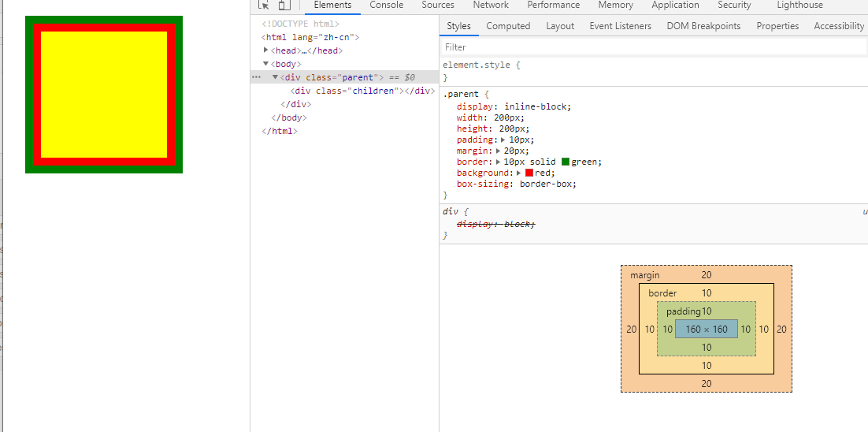Toggle the device toolbar icon
The image size is (868, 432).
coord(284,5)
